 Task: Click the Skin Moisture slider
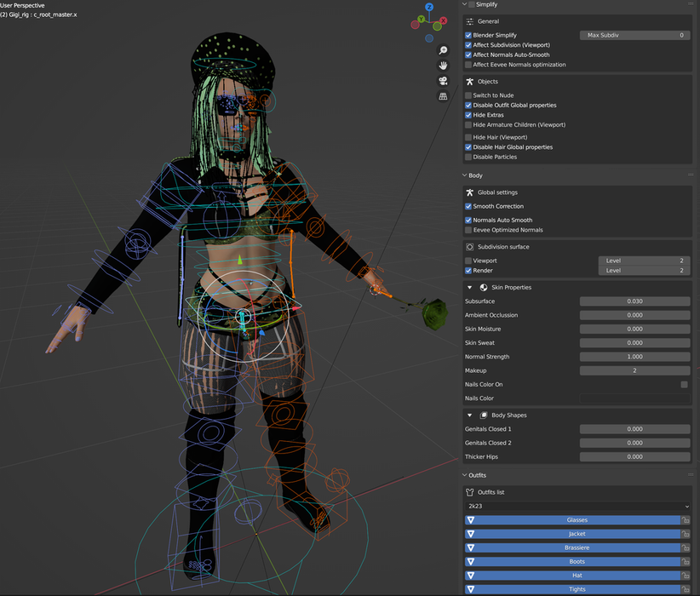click(634, 329)
